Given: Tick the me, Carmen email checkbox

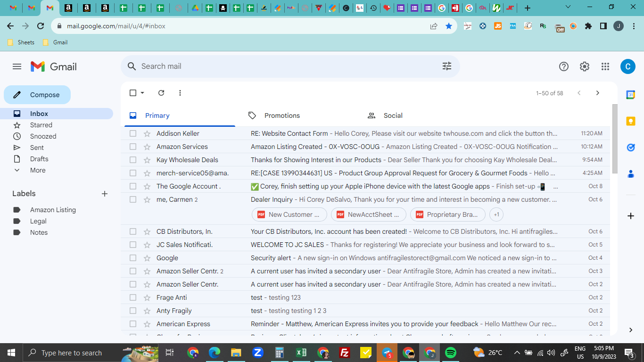Looking at the screenshot, I should tap(133, 199).
